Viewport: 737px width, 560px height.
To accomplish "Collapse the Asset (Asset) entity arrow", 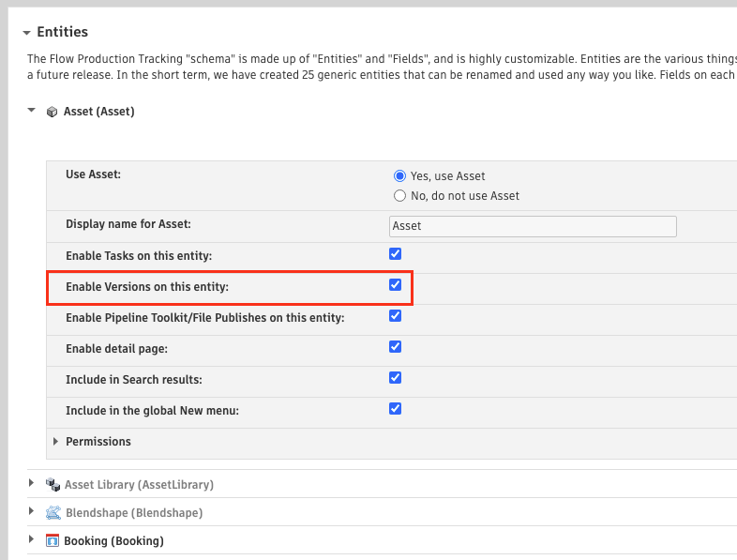I will pos(32,111).
